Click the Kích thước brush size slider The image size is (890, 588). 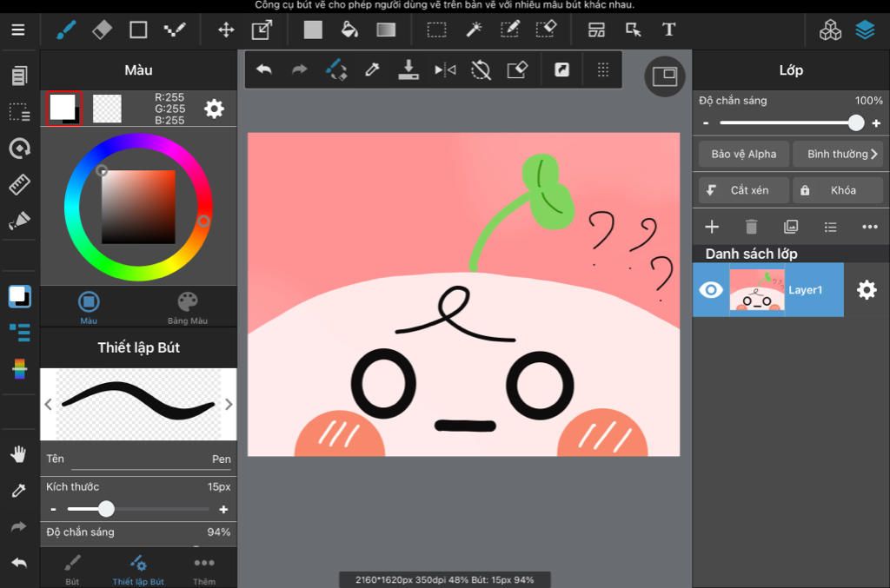[x=139, y=509]
